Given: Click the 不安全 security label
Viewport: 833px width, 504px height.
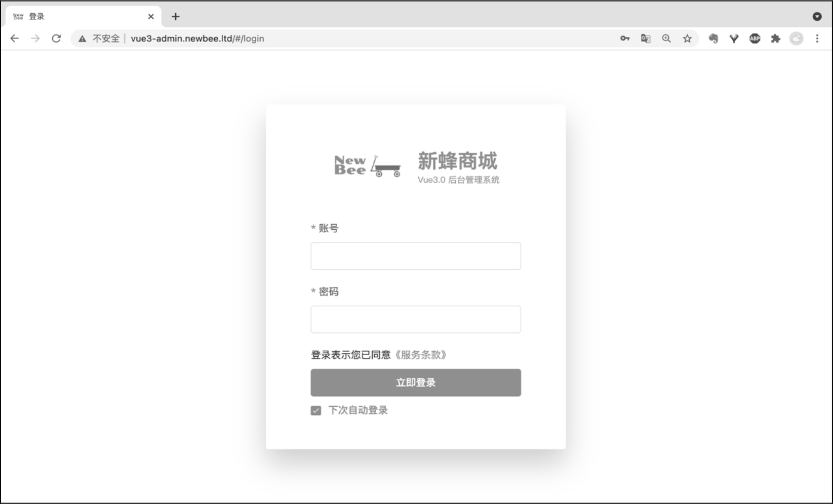Looking at the screenshot, I should pyautogui.click(x=106, y=38).
